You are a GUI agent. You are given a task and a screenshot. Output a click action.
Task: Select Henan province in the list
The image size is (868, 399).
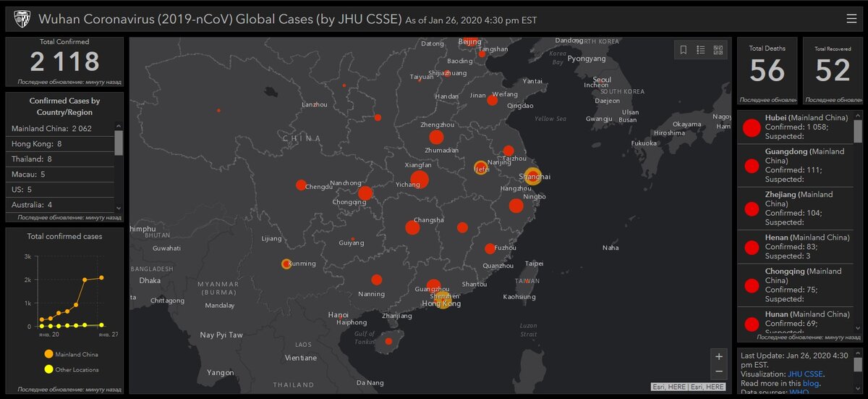[x=796, y=247]
